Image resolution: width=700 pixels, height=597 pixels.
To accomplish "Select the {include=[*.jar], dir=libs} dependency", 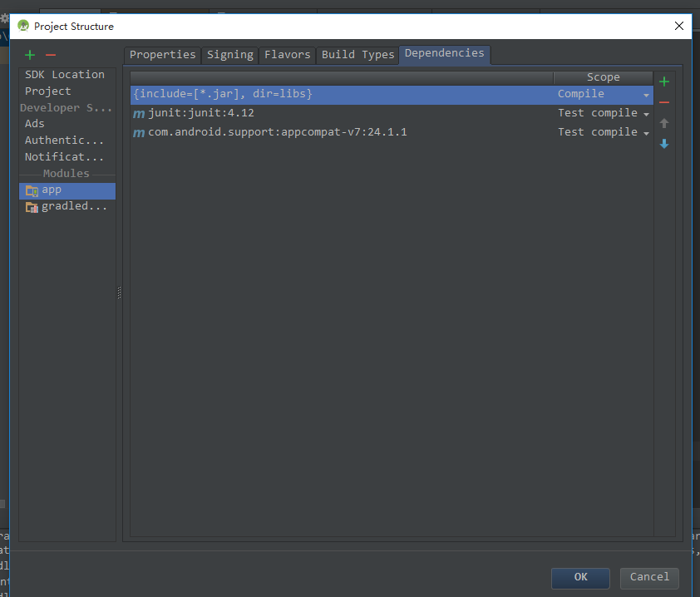I will click(x=342, y=95).
